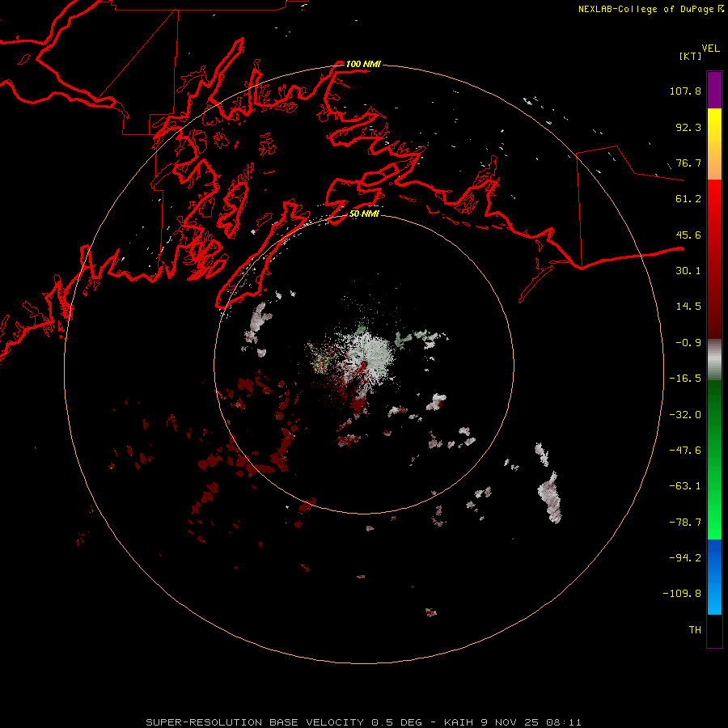The width and height of the screenshot is (728, 728).
Task: Click the yellow-orange segment of the color bar
Action: click(714, 144)
